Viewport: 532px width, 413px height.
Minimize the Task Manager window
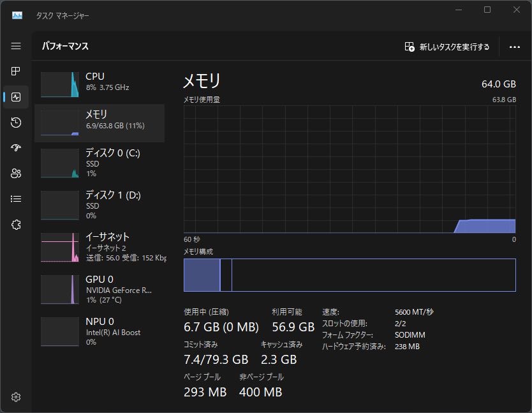(459, 10)
